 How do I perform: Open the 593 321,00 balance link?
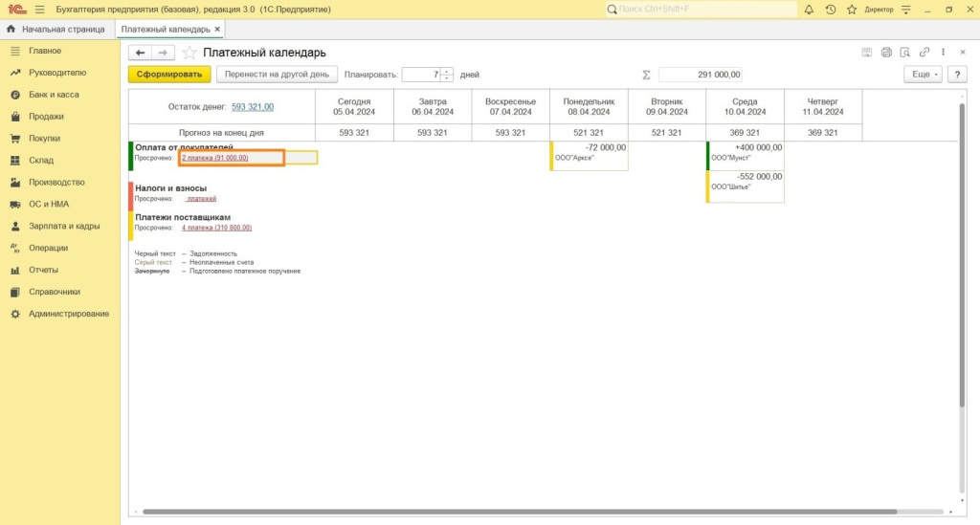[253, 107]
